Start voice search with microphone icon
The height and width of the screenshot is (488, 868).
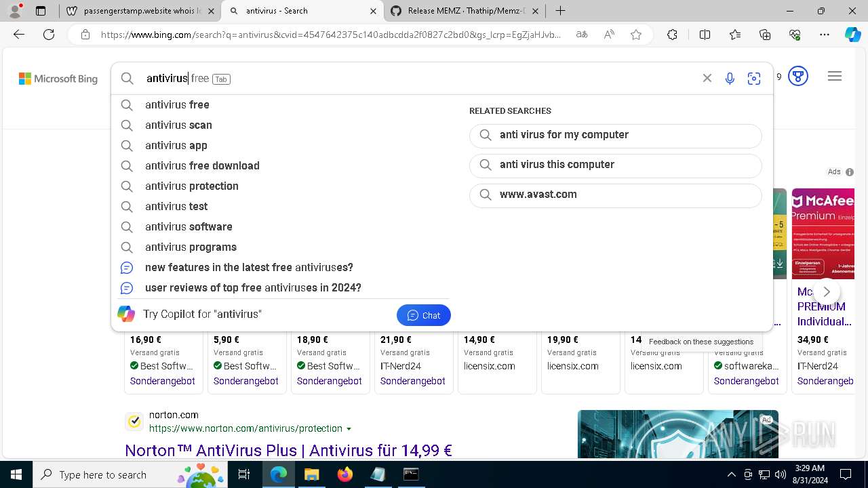(x=730, y=79)
